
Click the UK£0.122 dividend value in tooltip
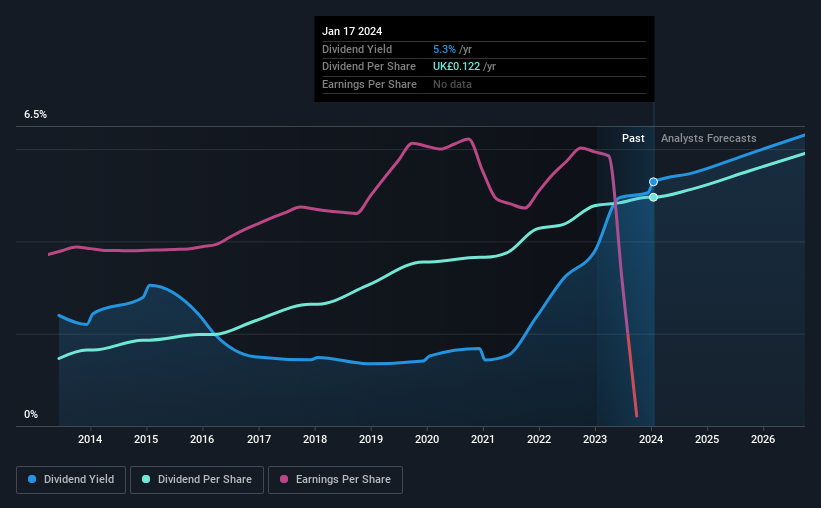(x=456, y=67)
